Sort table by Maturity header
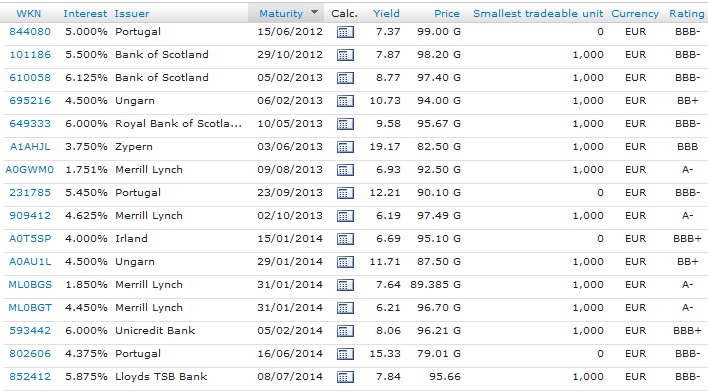Screen dimensions: 708x392 (x=281, y=14)
